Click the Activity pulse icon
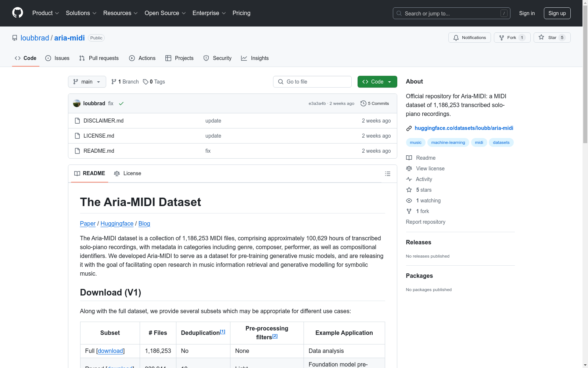Viewport: 588px width, 368px height. 409,179
